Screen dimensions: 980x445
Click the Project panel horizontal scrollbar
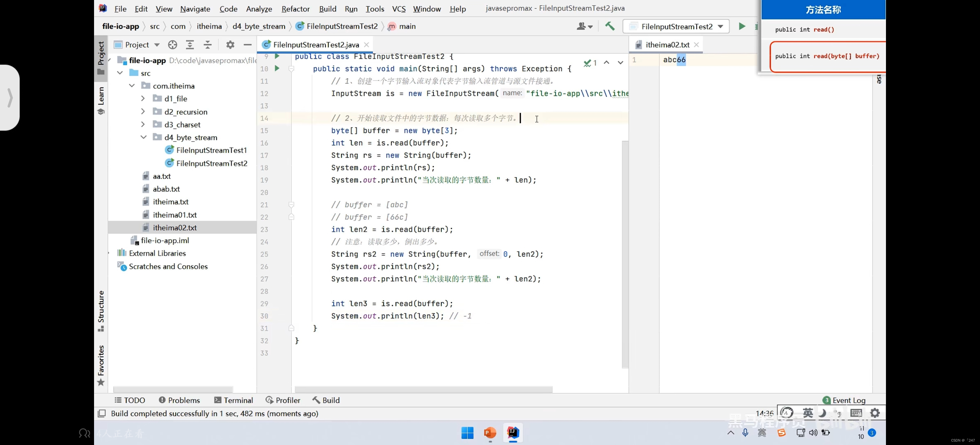tap(173, 389)
